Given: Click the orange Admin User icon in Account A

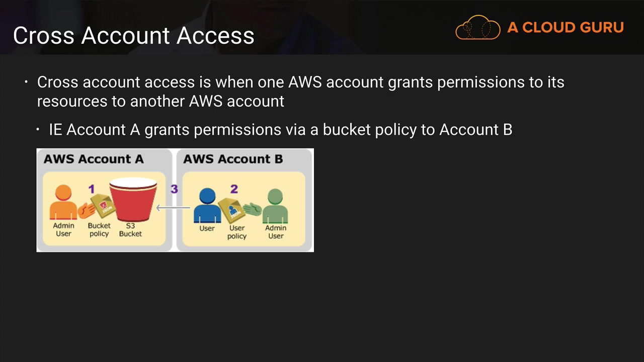Looking at the screenshot, I should tap(63, 202).
